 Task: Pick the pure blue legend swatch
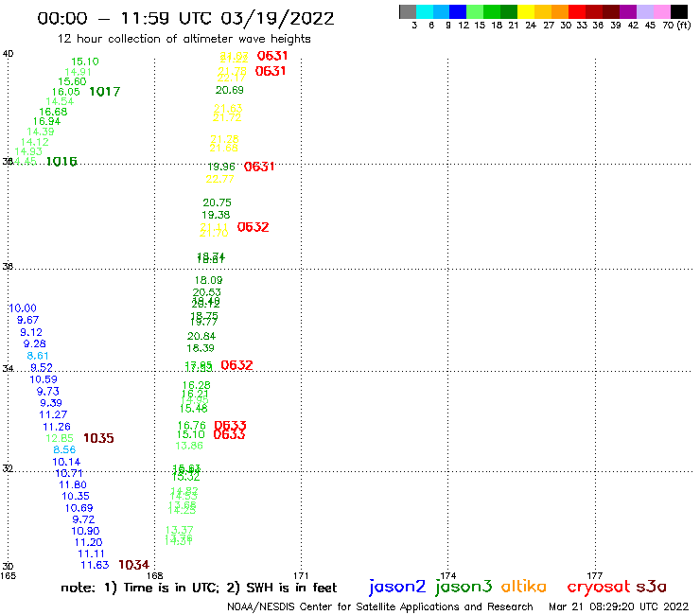tap(458, 11)
